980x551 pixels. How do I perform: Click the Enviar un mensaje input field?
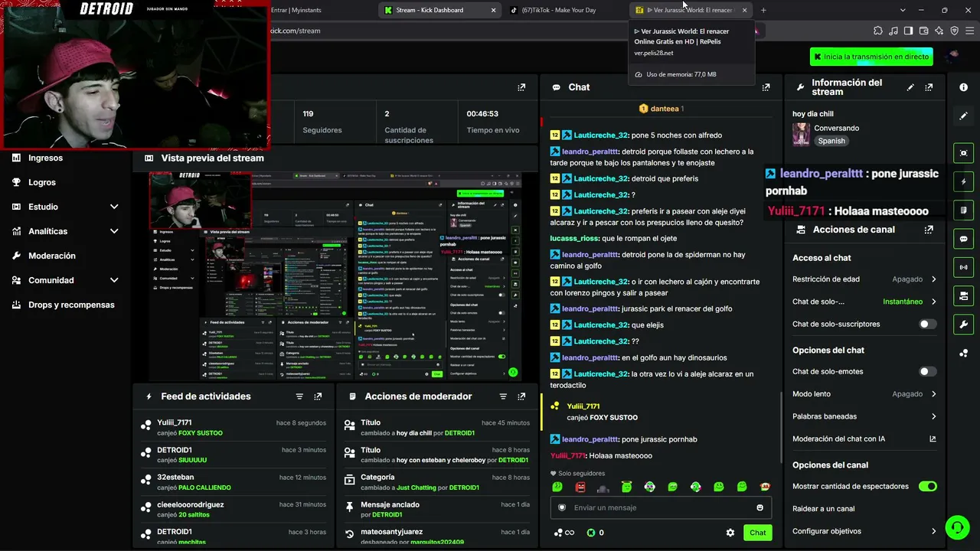661,507
